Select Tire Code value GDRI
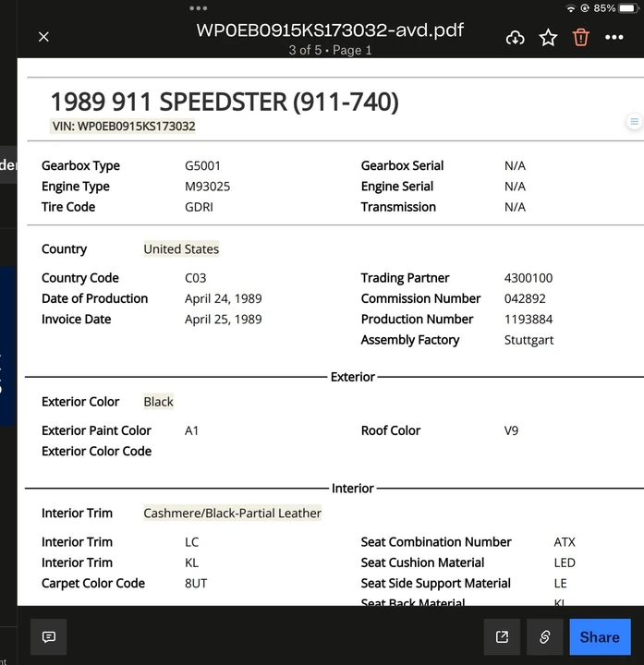 point(199,207)
